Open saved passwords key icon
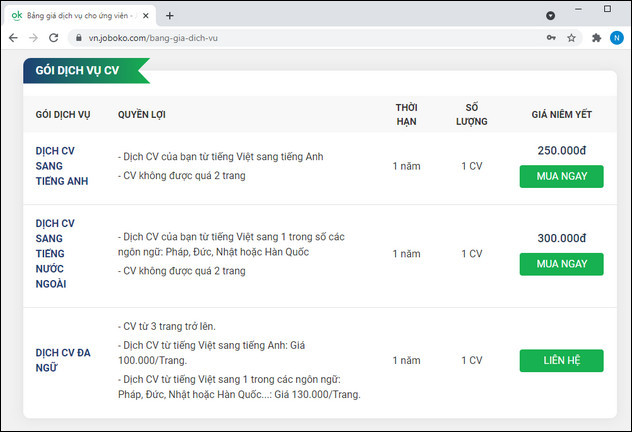 (x=551, y=38)
